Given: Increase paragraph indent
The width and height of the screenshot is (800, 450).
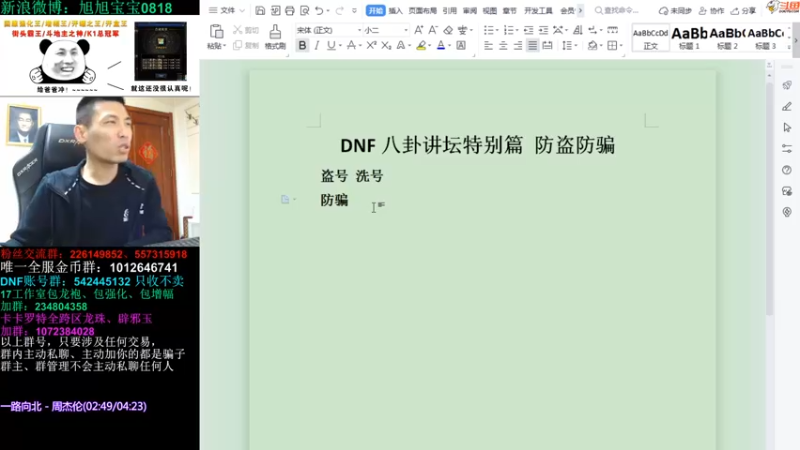Looking at the screenshot, I should pyautogui.click(x=543, y=30).
